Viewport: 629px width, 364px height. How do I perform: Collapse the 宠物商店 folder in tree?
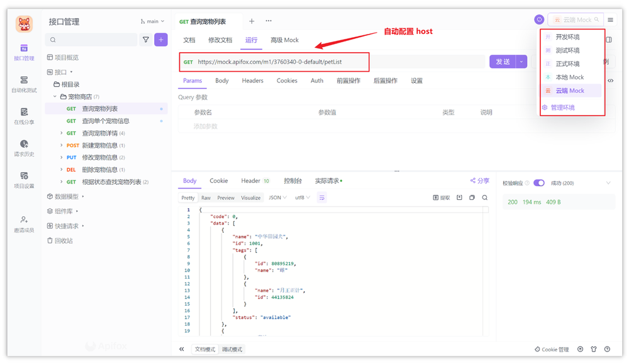click(55, 96)
